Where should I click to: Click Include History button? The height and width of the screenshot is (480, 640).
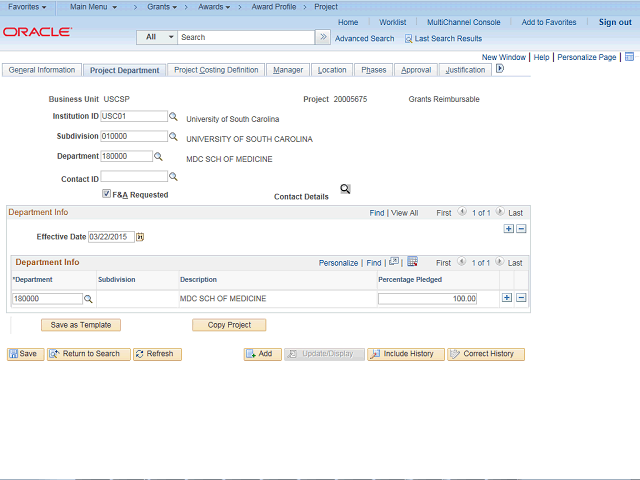click(x=406, y=354)
